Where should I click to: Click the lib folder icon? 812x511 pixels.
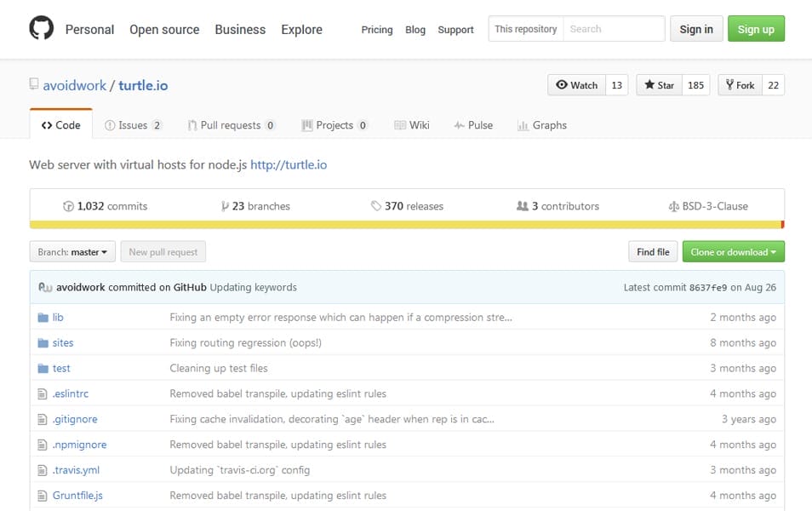43,318
